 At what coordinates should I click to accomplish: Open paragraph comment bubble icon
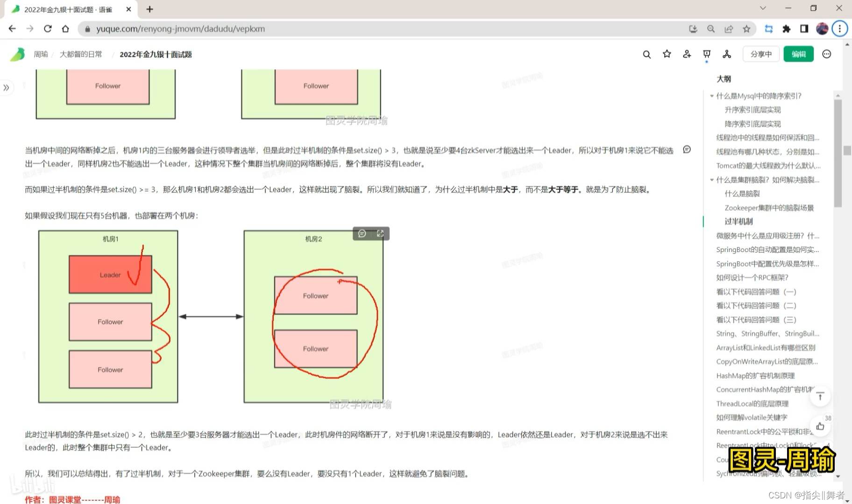(687, 149)
